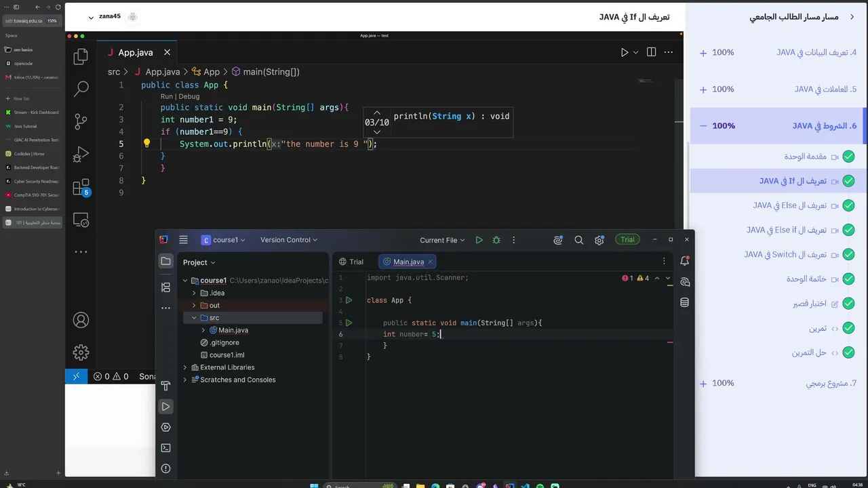Close the App.java tab in VS Code
The width and height of the screenshot is (868, 488).
[x=167, y=52]
